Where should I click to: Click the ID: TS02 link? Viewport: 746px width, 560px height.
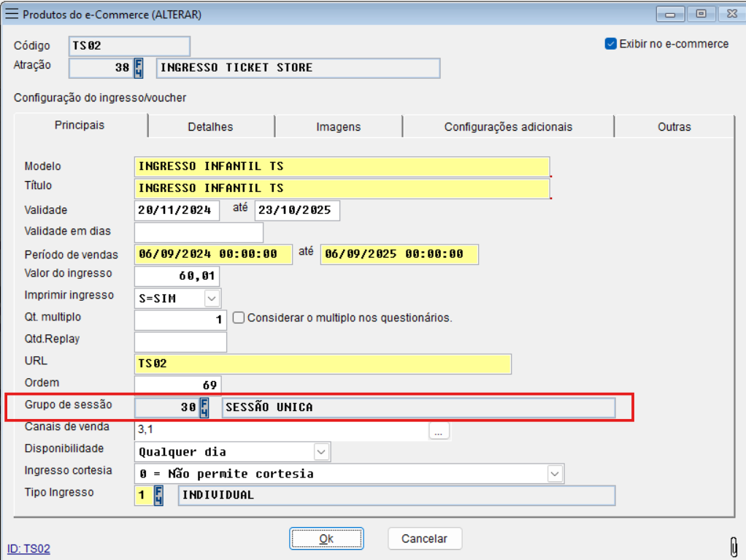[x=28, y=548]
